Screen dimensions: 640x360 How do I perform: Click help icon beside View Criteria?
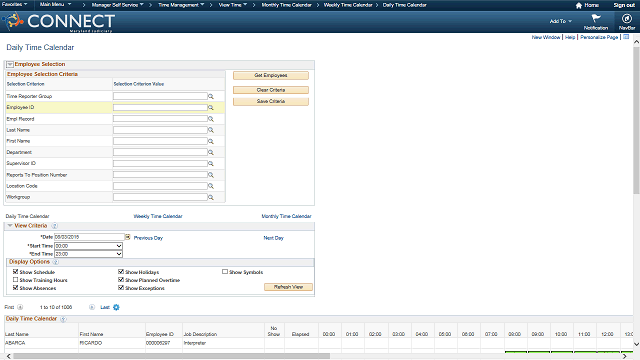point(54,226)
